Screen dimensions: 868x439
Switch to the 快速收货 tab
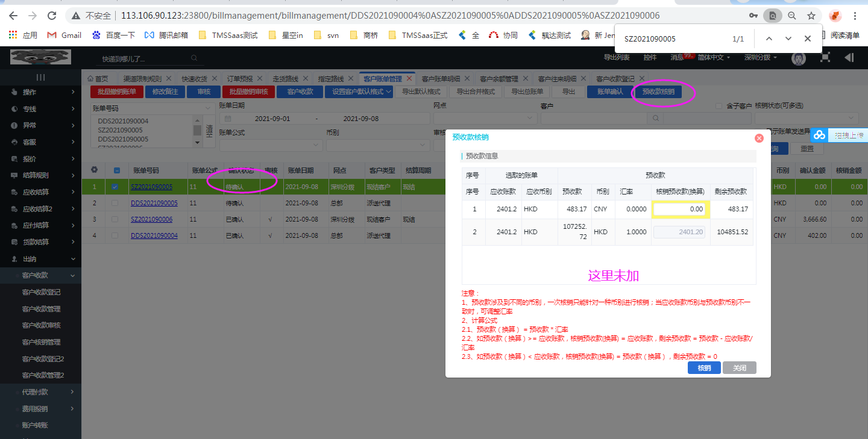tap(194, 79)
